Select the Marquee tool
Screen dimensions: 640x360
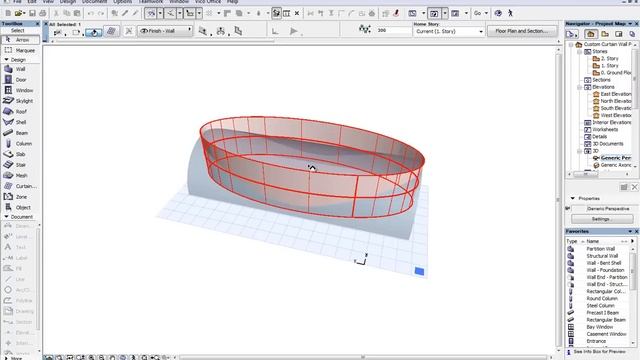coord(20,50)
